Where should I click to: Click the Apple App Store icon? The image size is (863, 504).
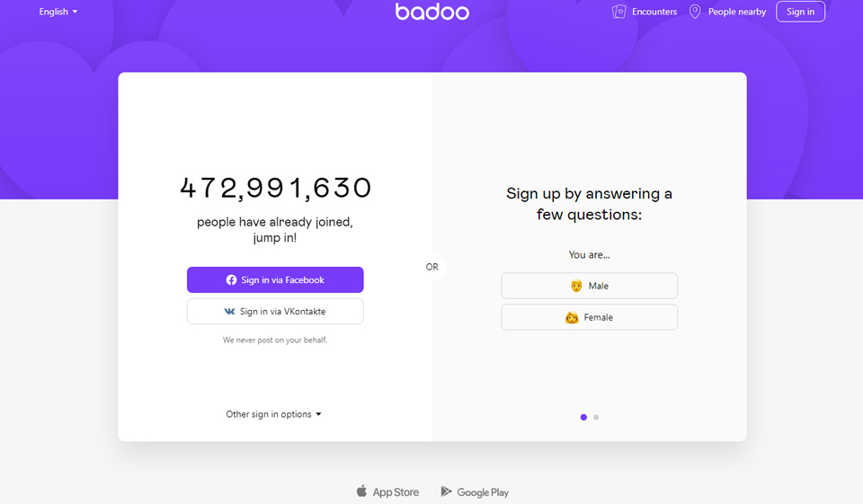click(x=361, y=491)
